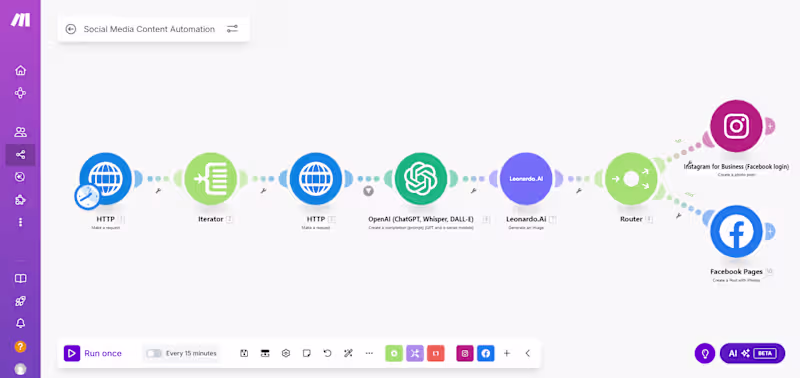Viewport: 800px width, 378px height.
Task: Open the purple lightbulb button
Action: point(705,353)
